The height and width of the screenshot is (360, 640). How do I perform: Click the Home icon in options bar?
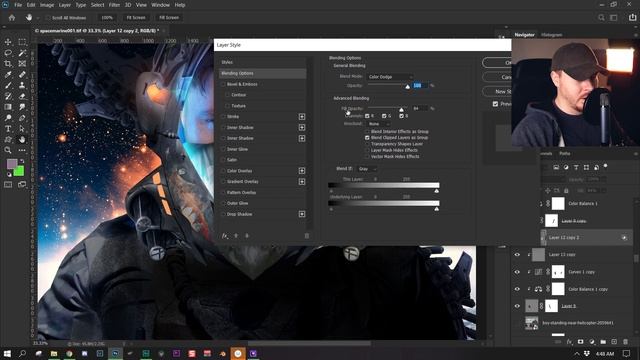(12, 18)
